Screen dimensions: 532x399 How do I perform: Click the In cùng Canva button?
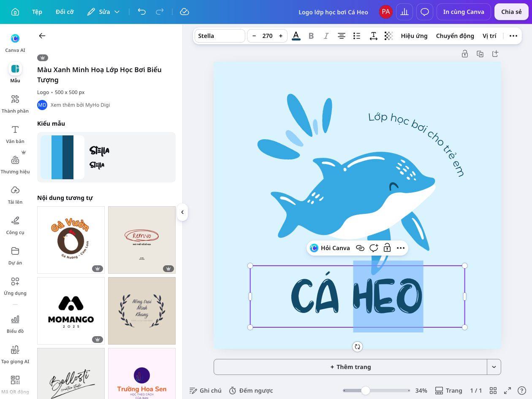coord(464,12)
